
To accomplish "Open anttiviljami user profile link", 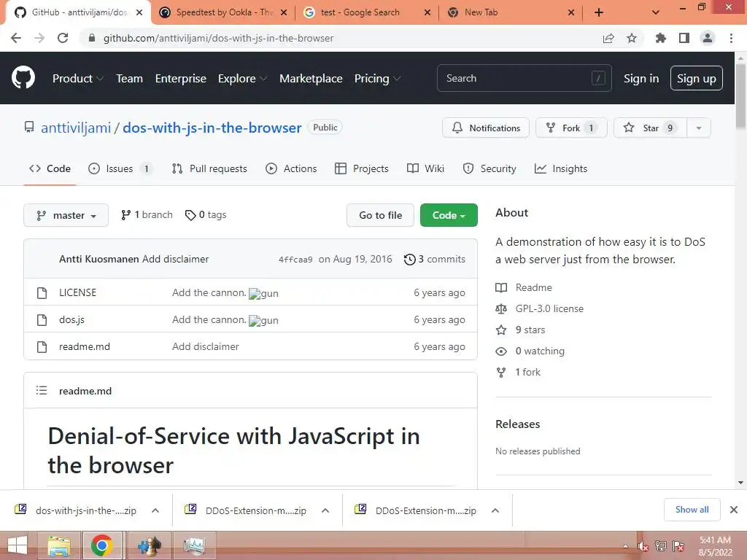I will pyautogui.click(x=76, y=128).
